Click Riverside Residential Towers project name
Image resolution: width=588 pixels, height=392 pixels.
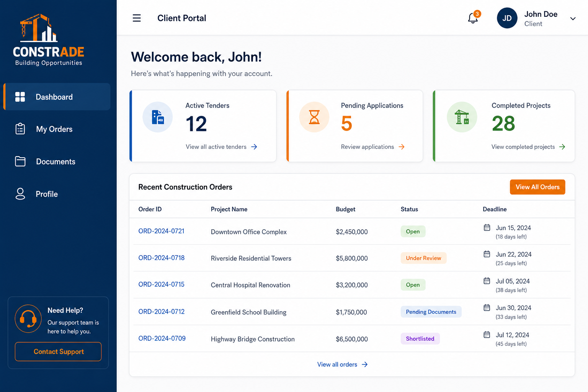251,258
